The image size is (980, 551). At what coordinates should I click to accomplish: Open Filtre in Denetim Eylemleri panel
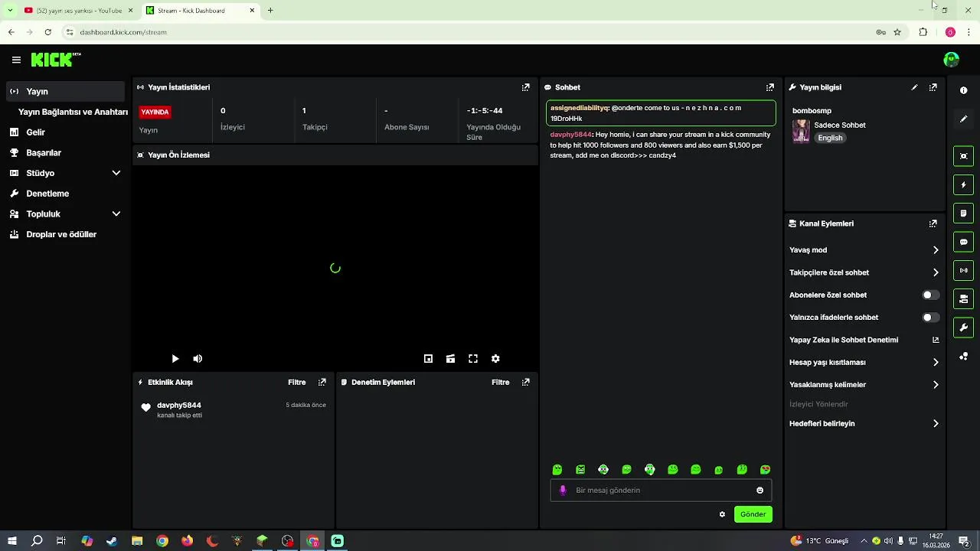coord(500,382)
